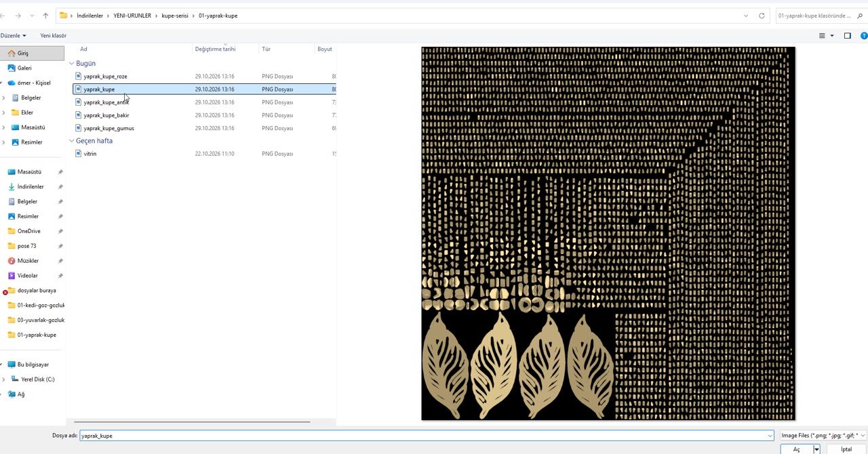868x454 pixels.
Task: Navigate to İndirilenler in the breadcrumb path
Action: point(89,16)
